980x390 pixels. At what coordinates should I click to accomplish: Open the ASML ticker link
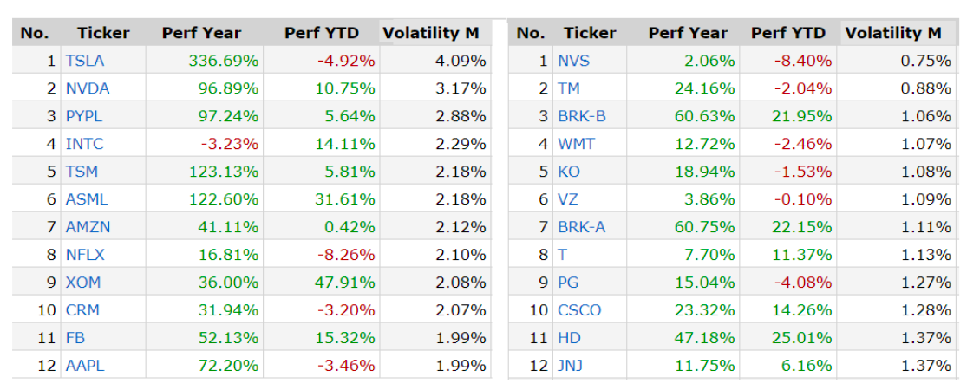(87, 199)
